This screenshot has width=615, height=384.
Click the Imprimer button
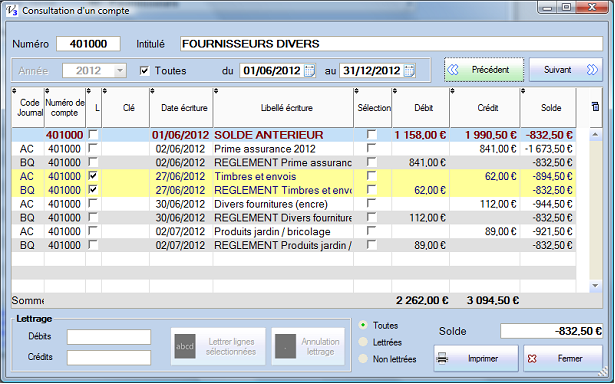point(476,359)
